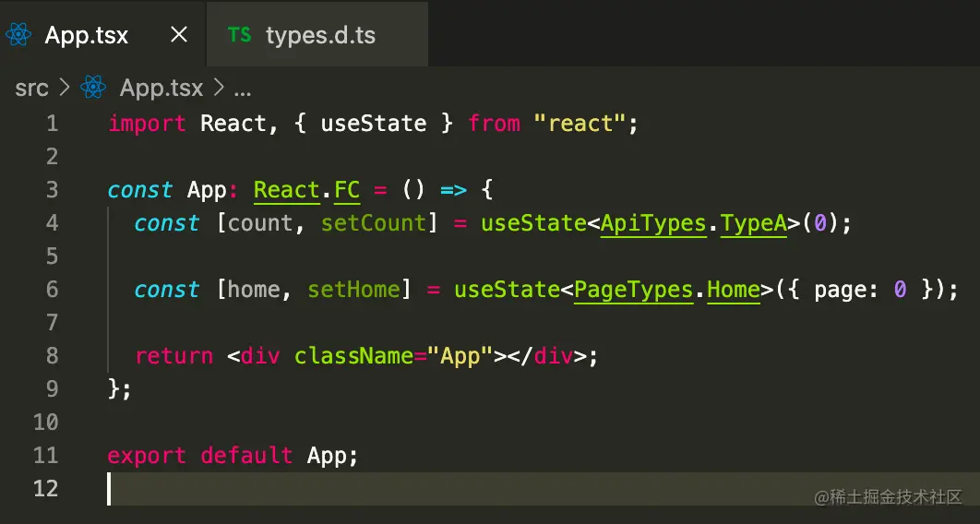Click line number 1 in the gutter
This screenshot has width=980, height=524.
point(51,124)
